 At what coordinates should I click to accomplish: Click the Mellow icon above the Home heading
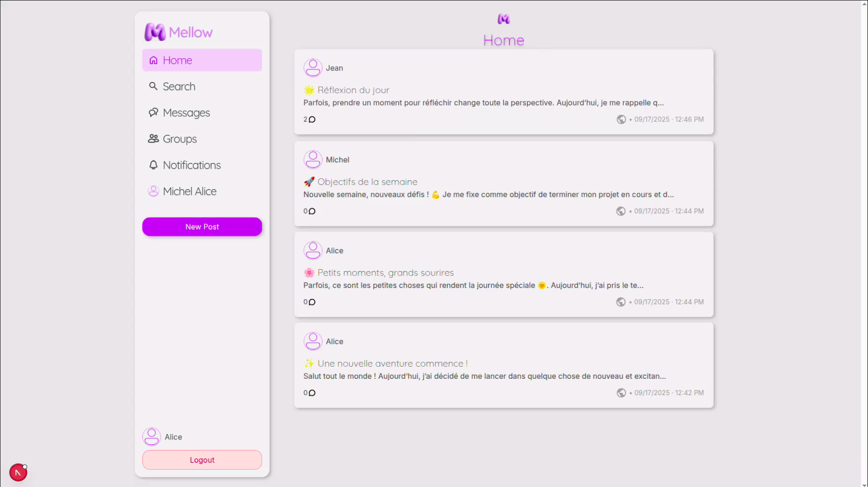click(503, 19)
